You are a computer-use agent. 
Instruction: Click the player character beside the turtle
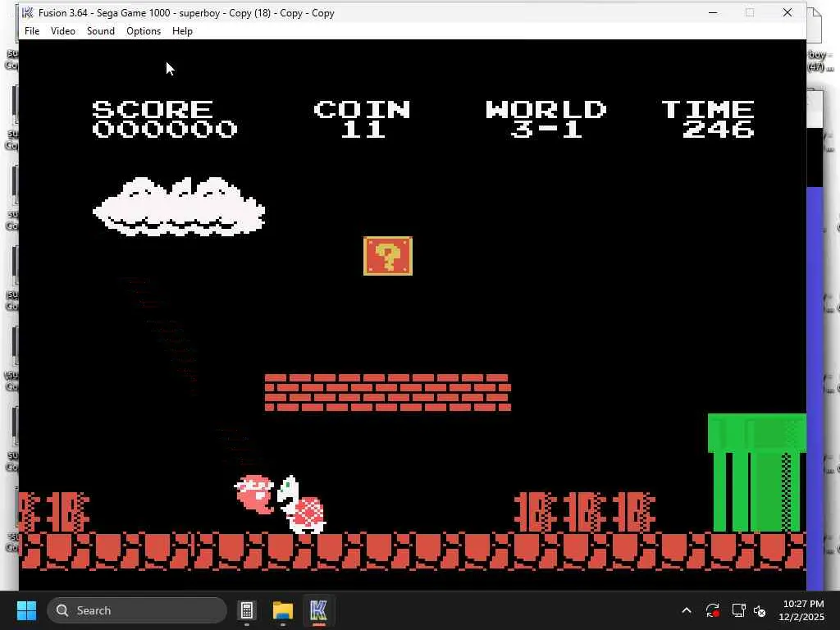click(254, 494)
